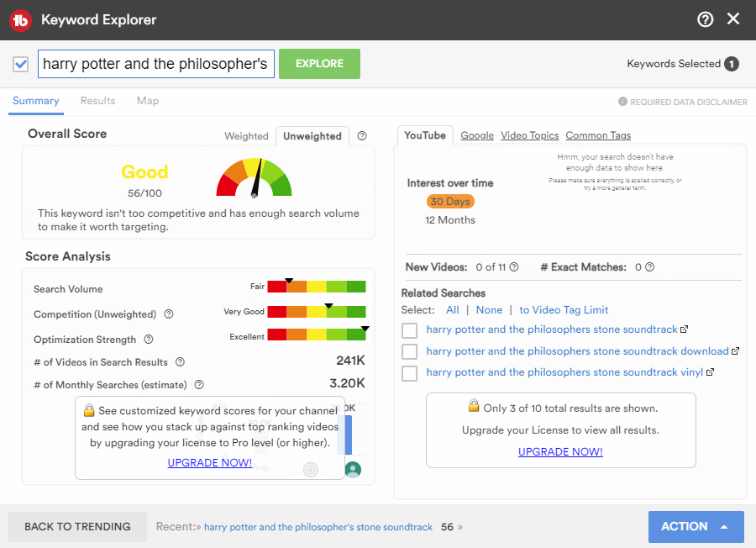Toggle the keyword selection checkbox

point(21,64)
